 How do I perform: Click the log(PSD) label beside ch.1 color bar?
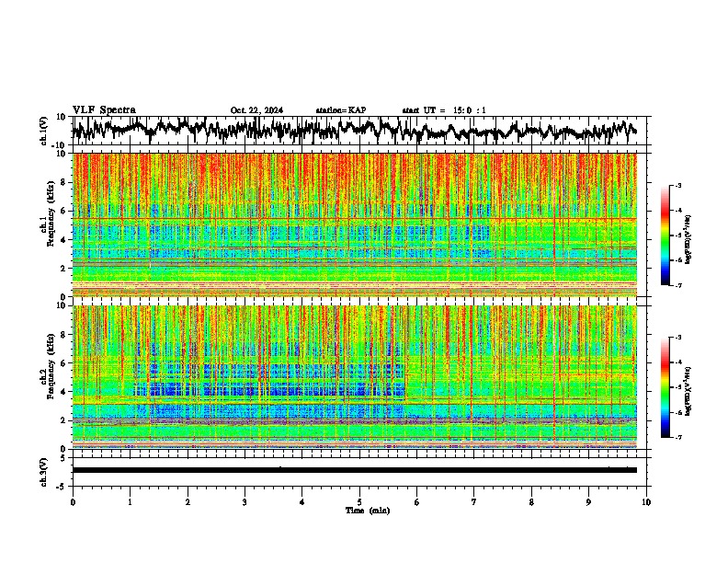[x=688, y=239]
